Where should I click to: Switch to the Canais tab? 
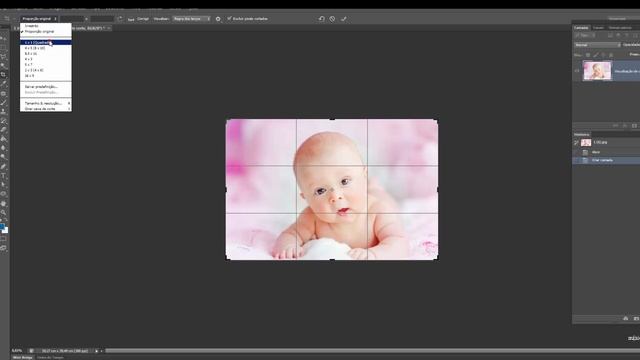tap(598, 28)
